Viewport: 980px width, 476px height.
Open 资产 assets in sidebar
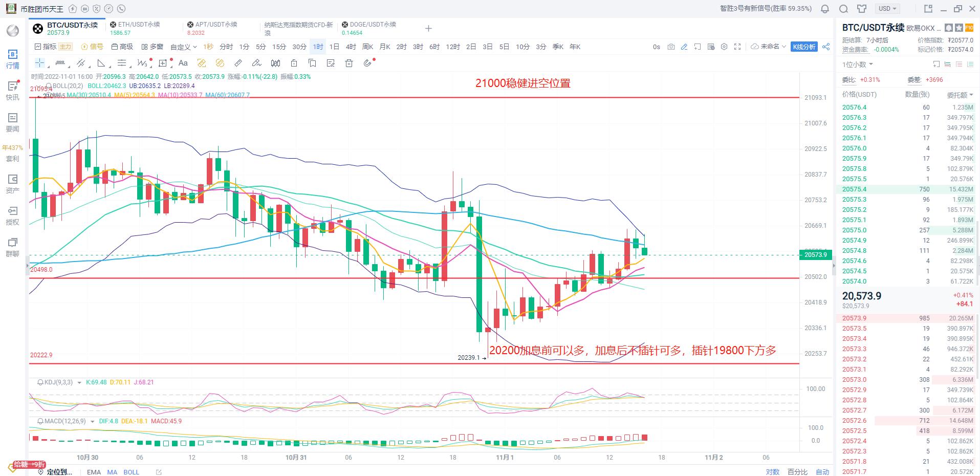coord(12,184)
